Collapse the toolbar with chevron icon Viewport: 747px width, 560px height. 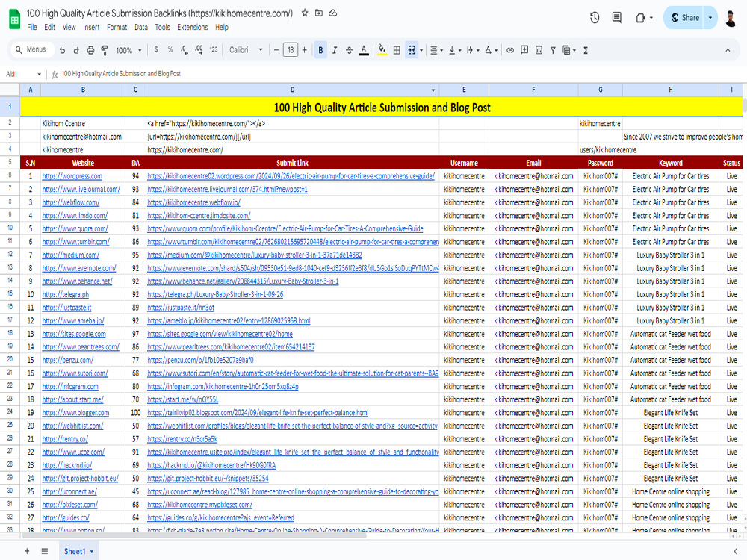pos(728,50)
